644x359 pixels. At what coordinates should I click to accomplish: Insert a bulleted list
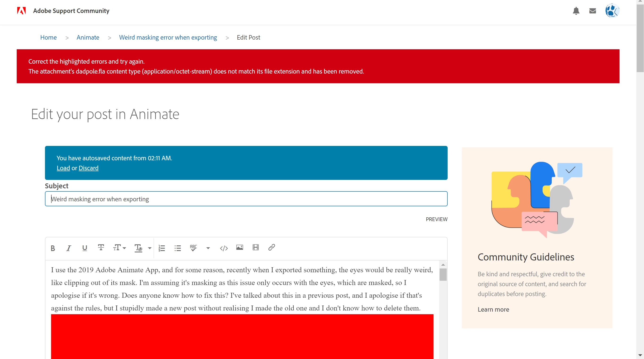pyautogui.click(x=178, y=248)
